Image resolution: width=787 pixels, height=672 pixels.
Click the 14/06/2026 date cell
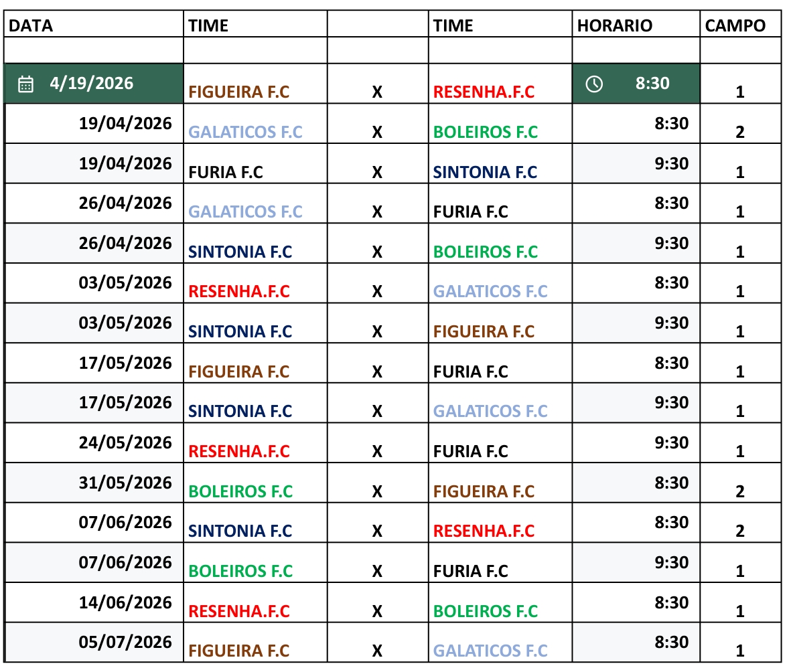[x=125, y=602]
